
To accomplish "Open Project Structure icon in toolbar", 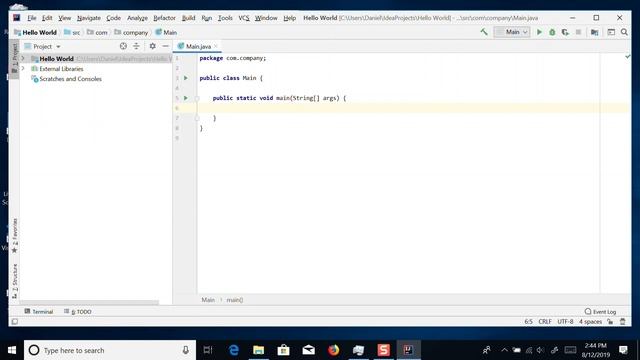I will 595,32.
